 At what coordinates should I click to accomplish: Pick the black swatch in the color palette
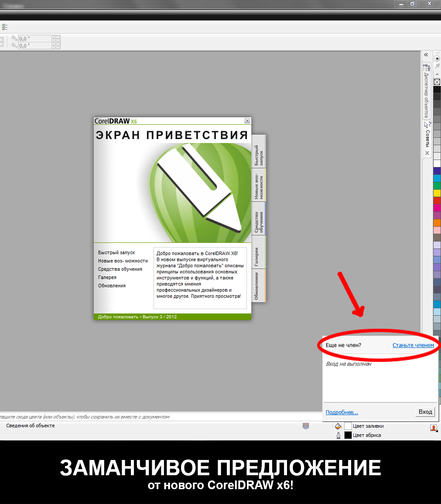click(437, 89)
